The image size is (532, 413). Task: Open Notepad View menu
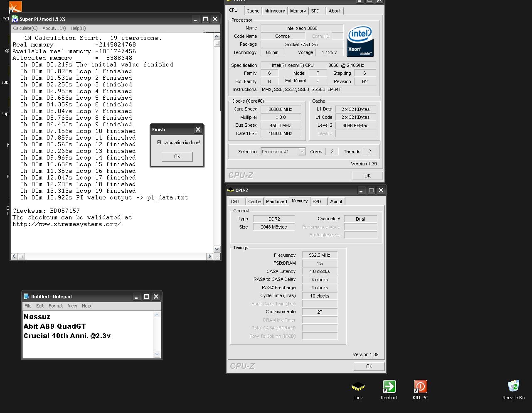coord(72,306)
